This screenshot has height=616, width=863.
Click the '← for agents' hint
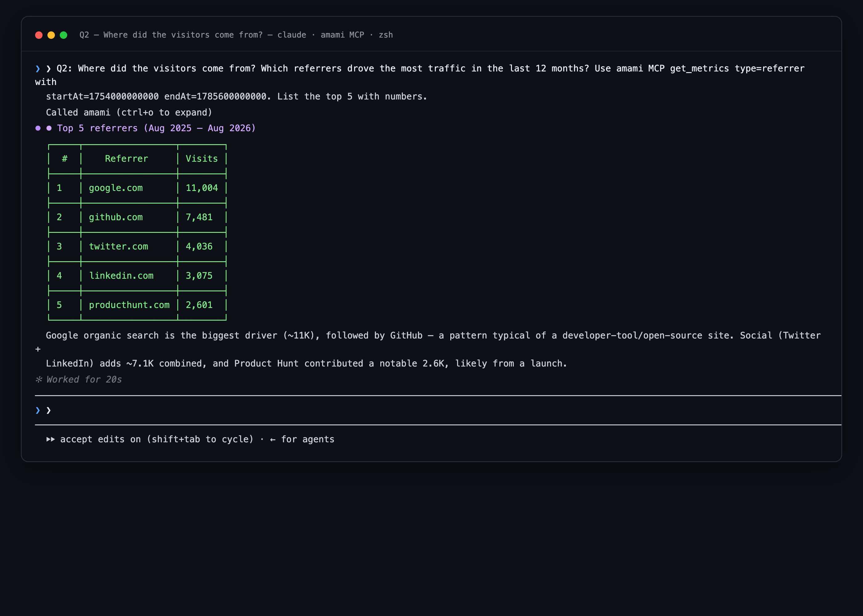[302, 439]
